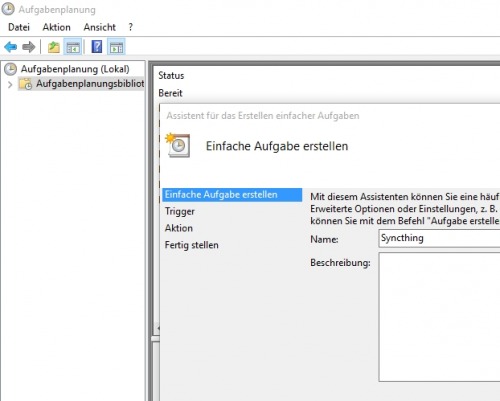Click the gray Forward arrow toolbar icon
Image resolution: width=500 pixels, height=401 pixels.
pos(29,47)
